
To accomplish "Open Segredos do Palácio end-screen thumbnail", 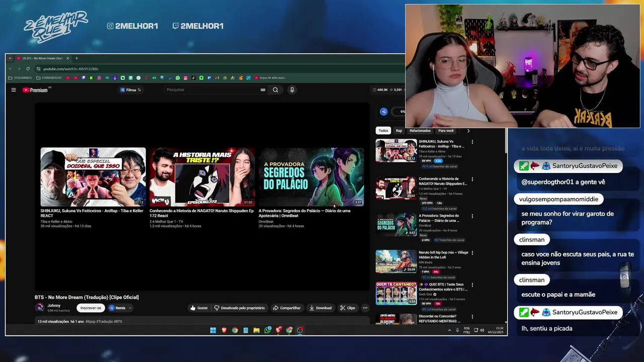I will tap(311, 177).
